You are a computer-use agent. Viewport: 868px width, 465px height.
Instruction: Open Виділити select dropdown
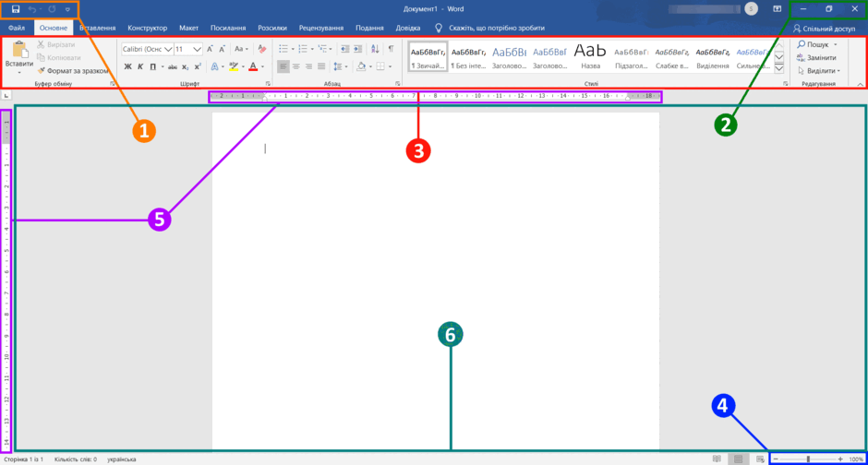click(819, 71)
